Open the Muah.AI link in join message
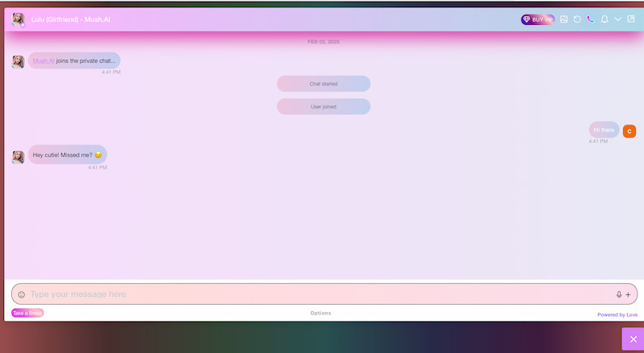 point(43,61)
